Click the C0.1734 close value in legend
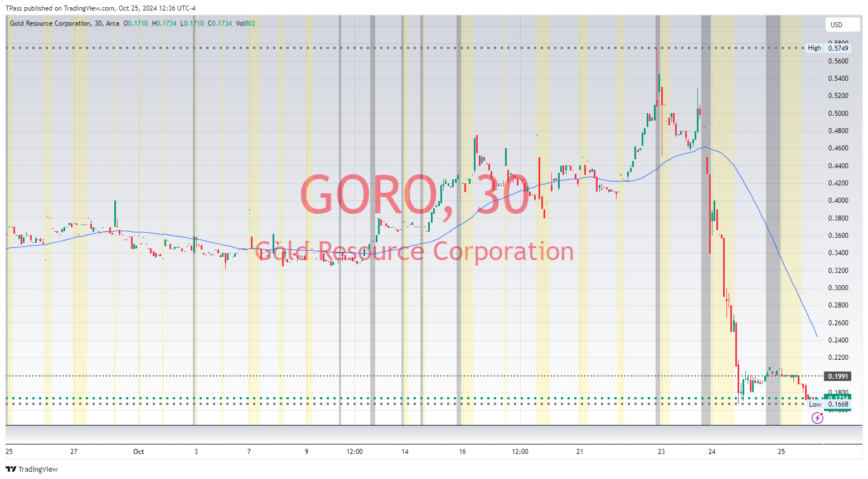The image size is (868, 479). pyautogui.click(x=220, y=23)
